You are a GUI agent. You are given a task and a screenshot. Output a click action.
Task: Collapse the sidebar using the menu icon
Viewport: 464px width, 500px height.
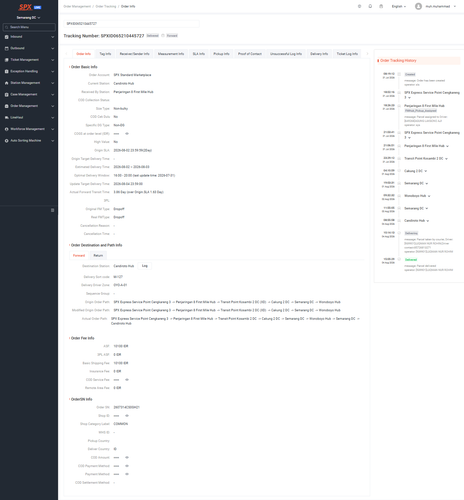click(x=52, y=210)
